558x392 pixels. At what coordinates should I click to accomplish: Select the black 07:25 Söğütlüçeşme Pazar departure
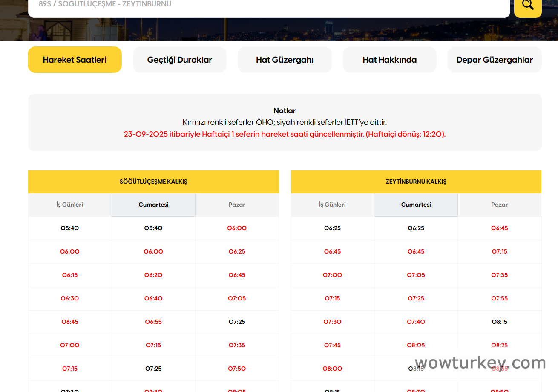(237, 322)
